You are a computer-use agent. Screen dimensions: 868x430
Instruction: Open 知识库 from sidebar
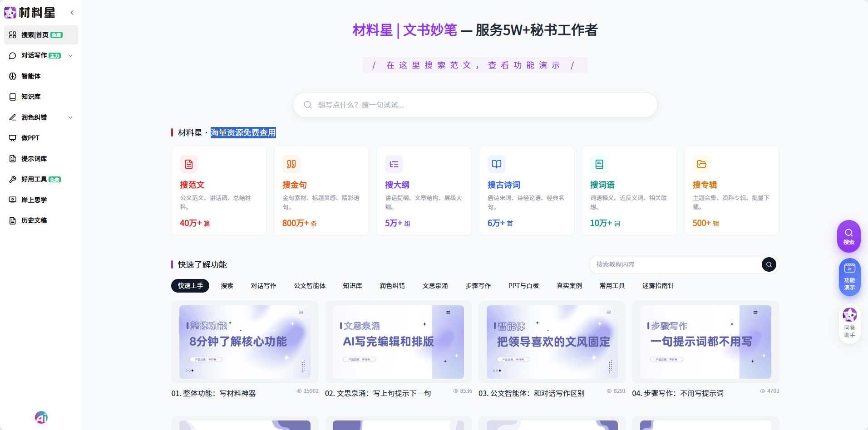pos(41,97)
